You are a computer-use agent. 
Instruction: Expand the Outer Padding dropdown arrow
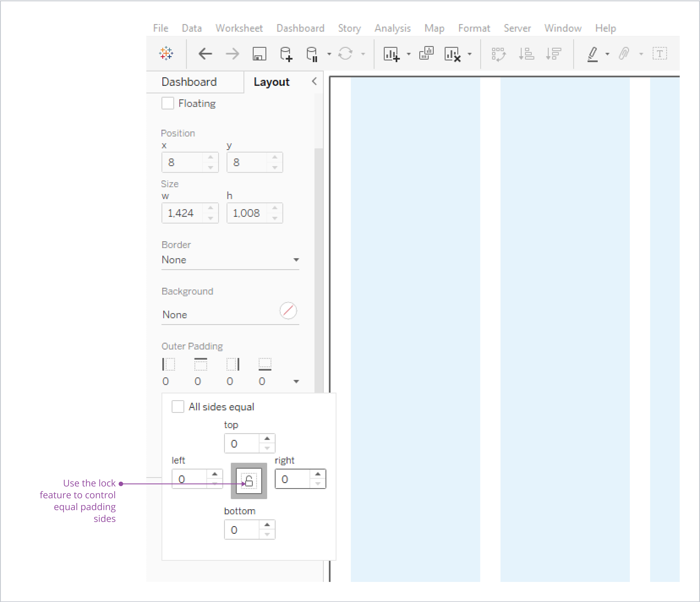[x=296, y=381]
